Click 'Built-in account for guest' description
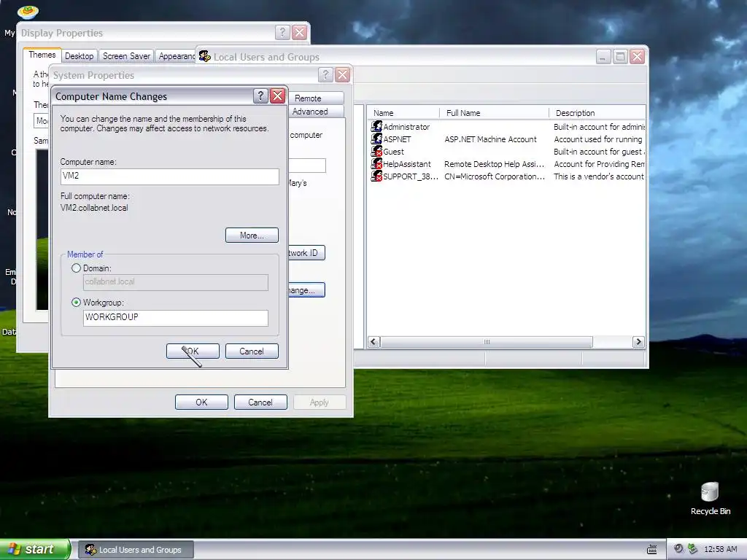Screen dimensions: 747x560 pyautogui.click(x=600, y=152)
